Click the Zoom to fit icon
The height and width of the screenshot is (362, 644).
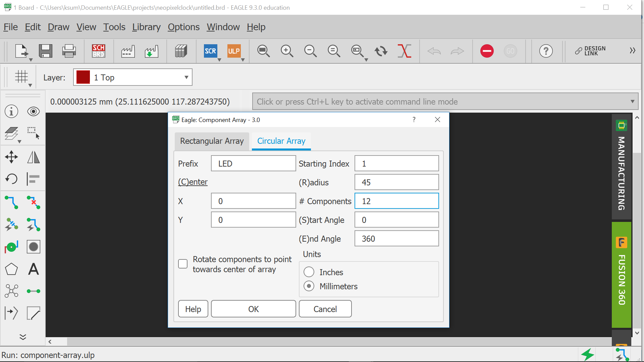pyautogui.click(x=263, y=51)
